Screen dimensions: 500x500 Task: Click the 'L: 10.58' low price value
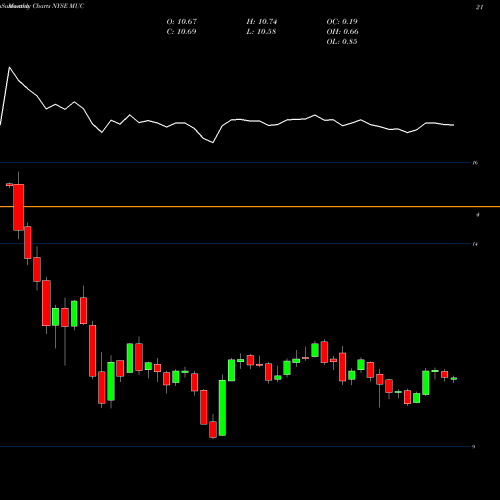[261, 32]
